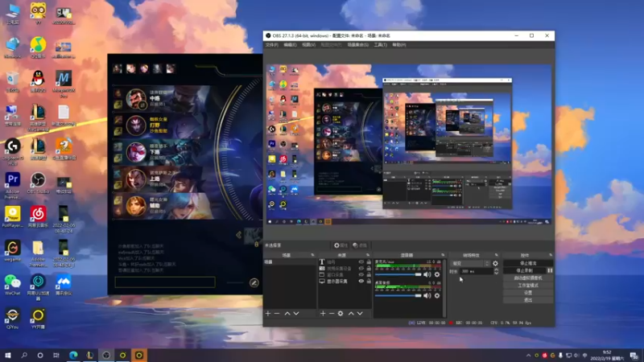This screenshot has height=362, width=644.
Task: Open the OBS Studio desktop shortcut
Action: pyautogui.click(x=38, y=183)
